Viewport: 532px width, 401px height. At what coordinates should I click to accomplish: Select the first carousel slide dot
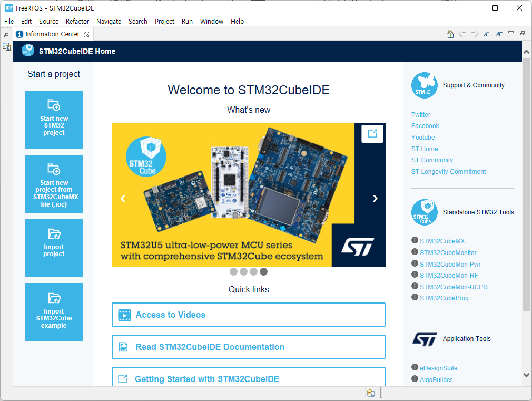[x=233, y=271]
